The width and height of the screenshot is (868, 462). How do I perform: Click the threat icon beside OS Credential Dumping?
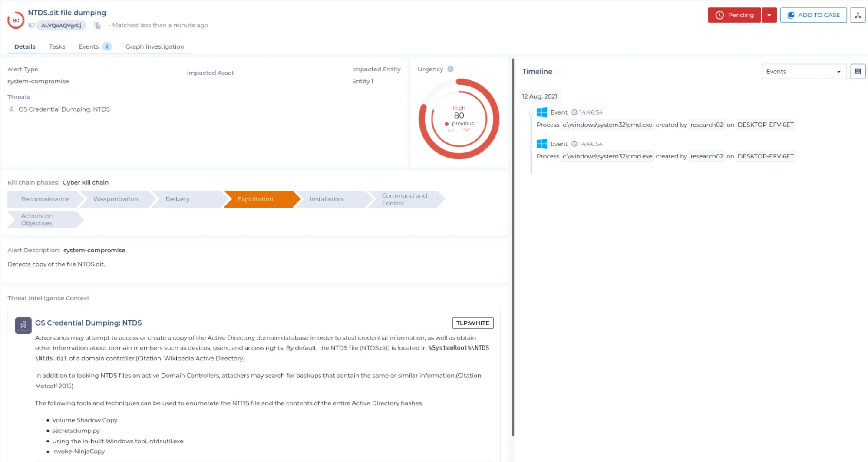(11, 109)
